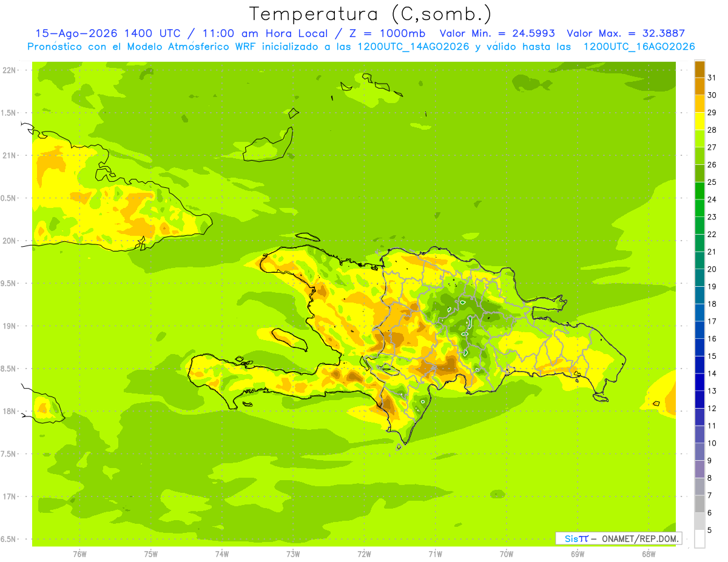Click the "SisPI – ONAMET/REP.DOM." credit box
Image resolution: width=728 pixels, height=562 pixels.
(618, 538)
